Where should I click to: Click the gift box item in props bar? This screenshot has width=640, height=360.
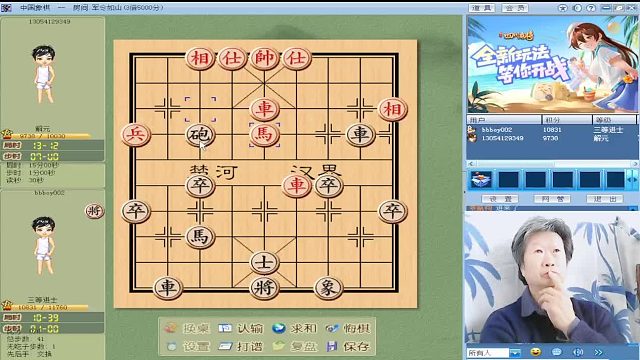481,179
